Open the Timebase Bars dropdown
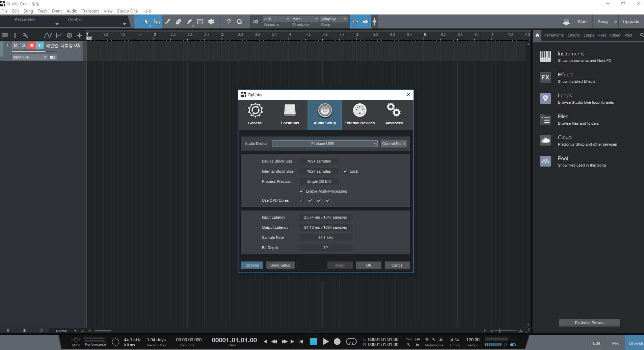The width and height of the screenshot is (644, 350). tap(305, 19)
